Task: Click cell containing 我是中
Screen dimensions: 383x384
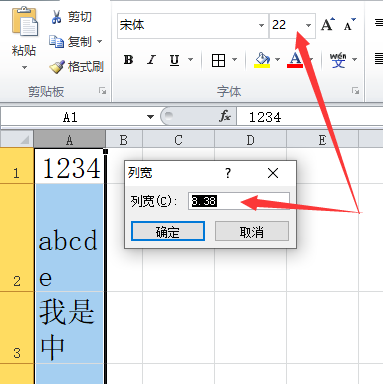Action: tap(70, 328)
